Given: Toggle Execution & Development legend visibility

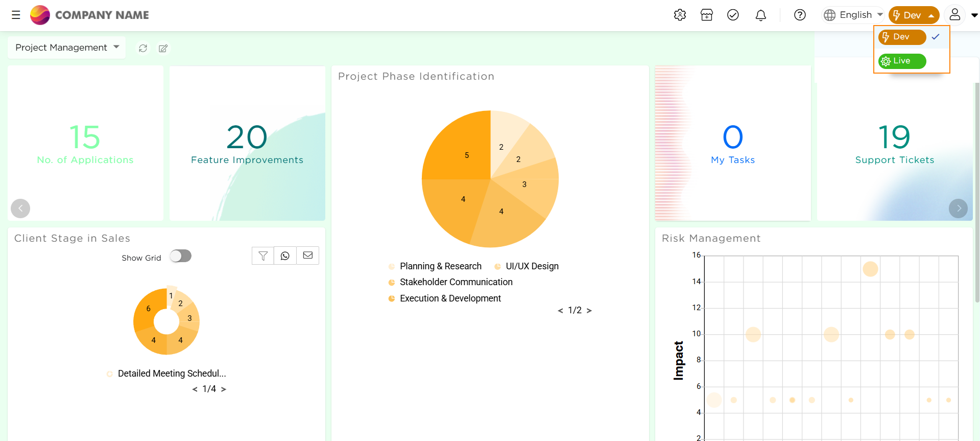Looking at the screenshot, I should click(450, 298).
